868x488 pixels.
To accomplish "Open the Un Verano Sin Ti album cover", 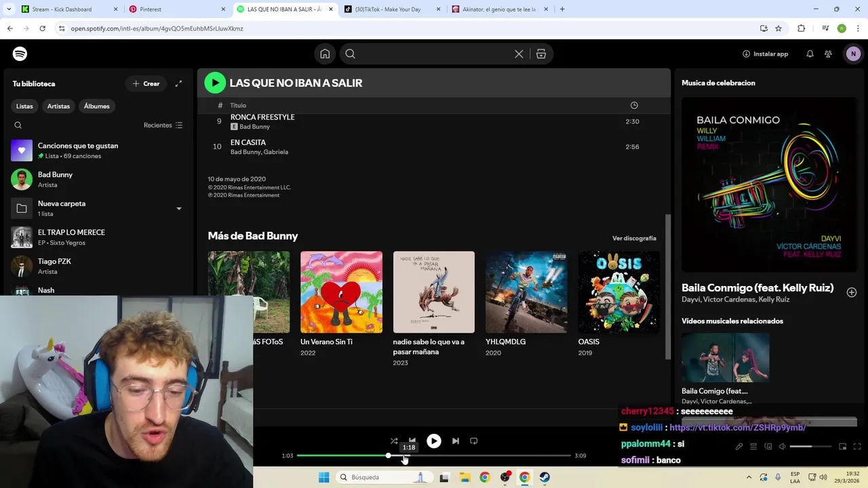I will [x=341, y=292].
